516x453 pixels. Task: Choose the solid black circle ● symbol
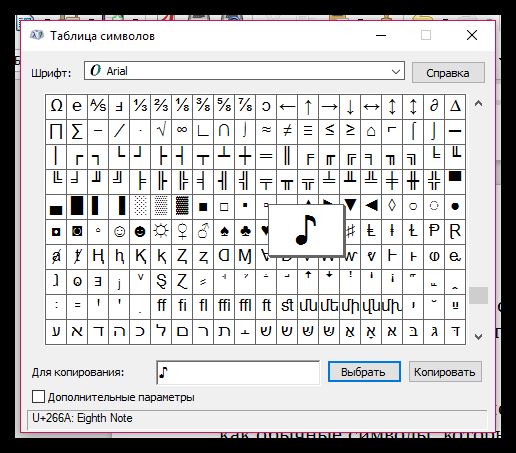click(x=455, y=206)
